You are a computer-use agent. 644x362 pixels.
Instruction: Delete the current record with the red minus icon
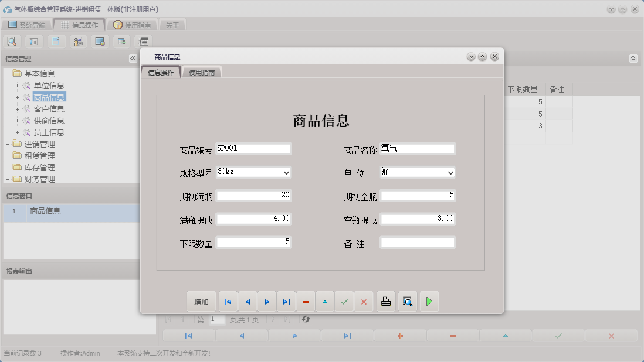tap(306, 301)
